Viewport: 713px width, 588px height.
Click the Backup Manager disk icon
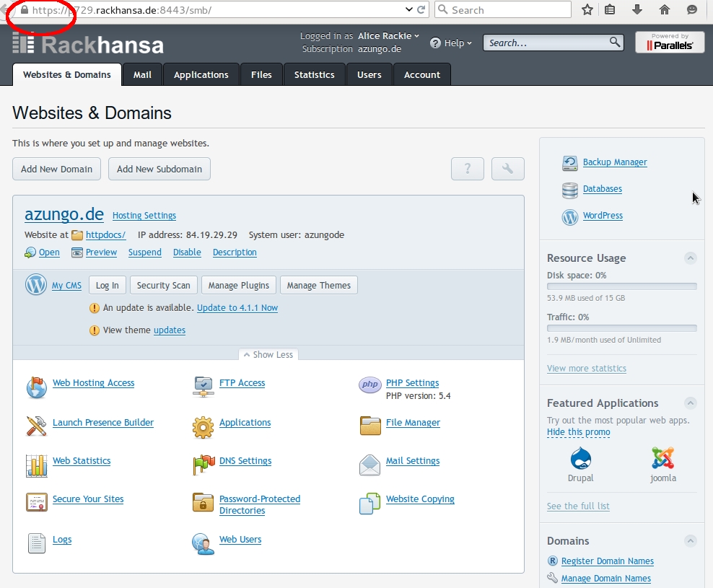click(x=570, y=163)
